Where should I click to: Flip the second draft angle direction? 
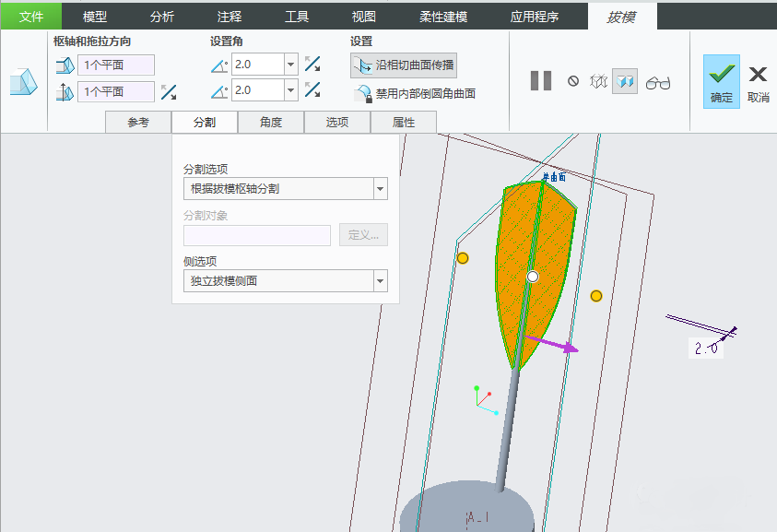click(312, 90)
